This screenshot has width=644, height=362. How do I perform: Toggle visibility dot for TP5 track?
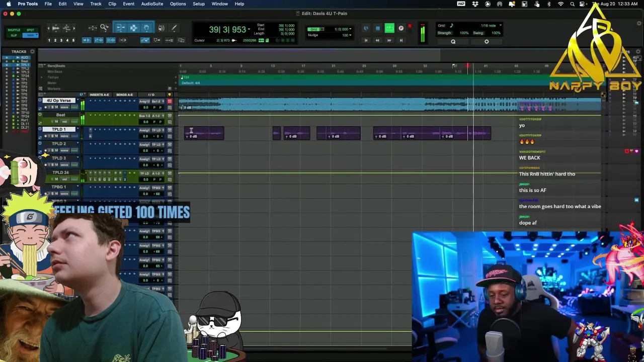coord(7,95)
